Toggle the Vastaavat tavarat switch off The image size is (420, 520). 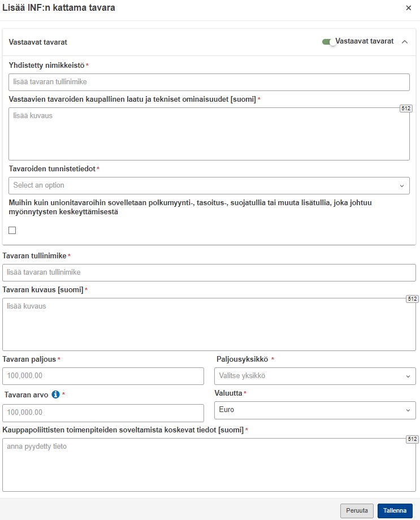click(329, 42)
